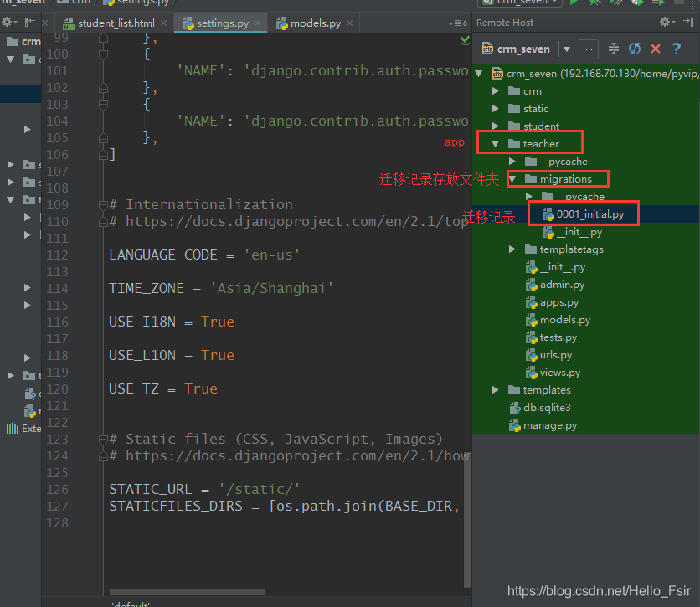
Task: Expand the remote static folder
Action: [495, 109]
